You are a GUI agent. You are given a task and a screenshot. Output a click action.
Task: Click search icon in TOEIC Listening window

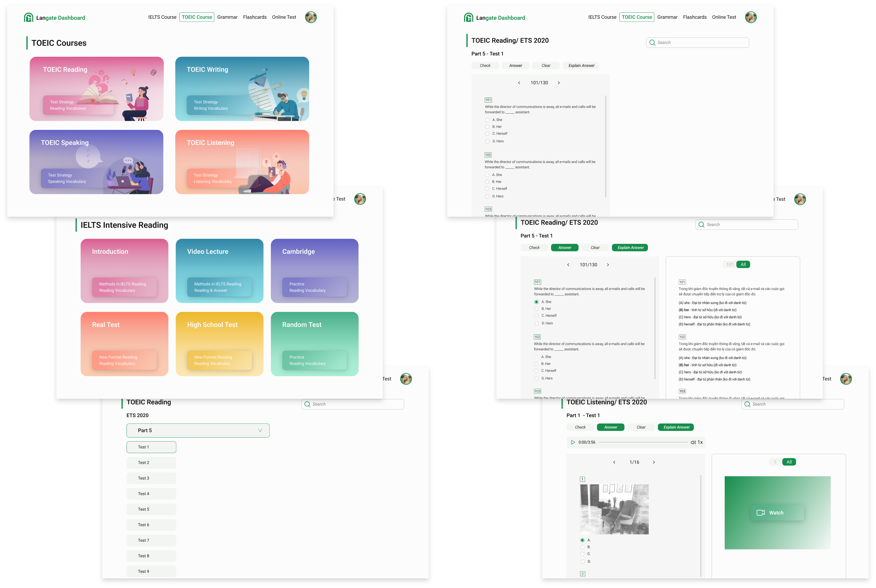[747, 404]
